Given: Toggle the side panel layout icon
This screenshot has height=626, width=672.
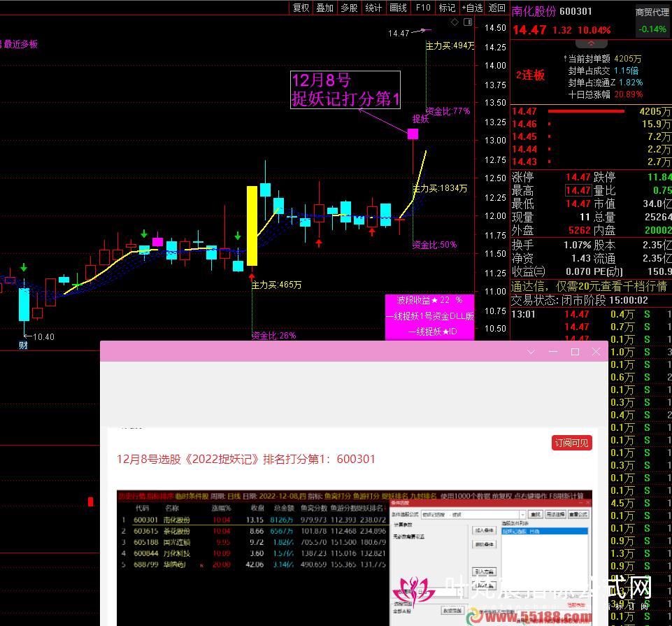Looking at the screenshot, I should (x=468, y=22).
